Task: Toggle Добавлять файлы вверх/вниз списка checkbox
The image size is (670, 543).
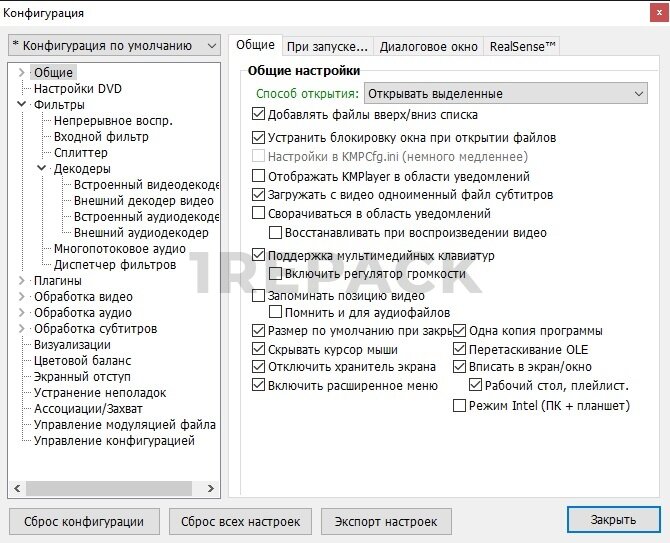Action: (260, 114)
